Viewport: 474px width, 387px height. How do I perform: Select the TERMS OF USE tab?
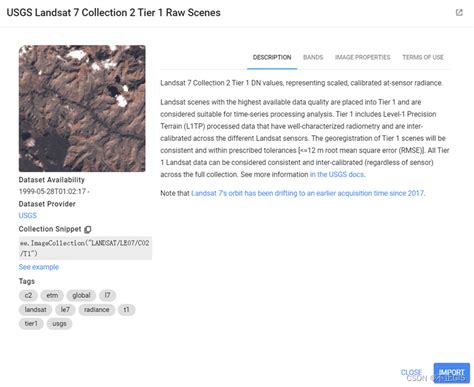click(423, 57)
